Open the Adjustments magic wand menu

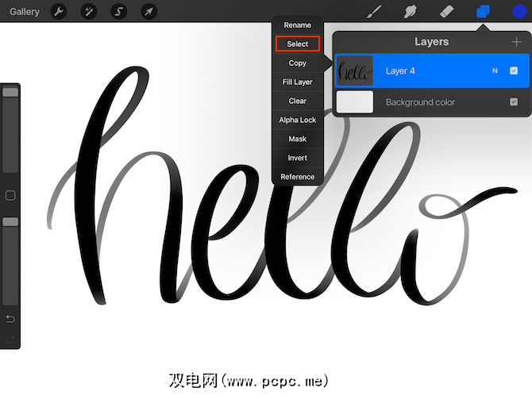pyautogui.click(x=89, y=12)
